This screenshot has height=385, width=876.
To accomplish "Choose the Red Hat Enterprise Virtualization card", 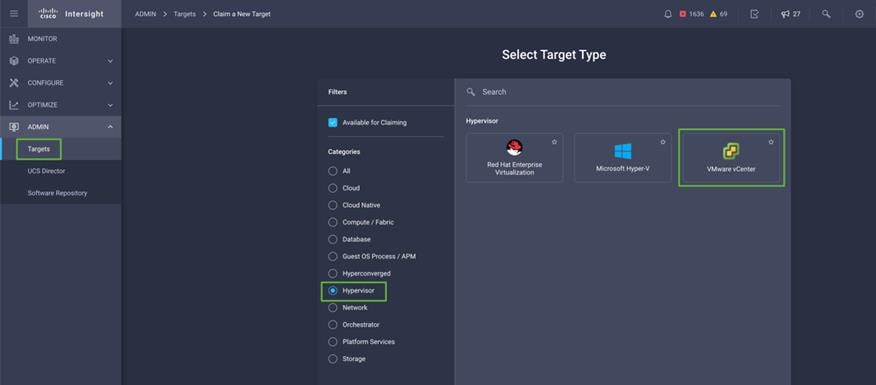I will (x=515, y=158).
